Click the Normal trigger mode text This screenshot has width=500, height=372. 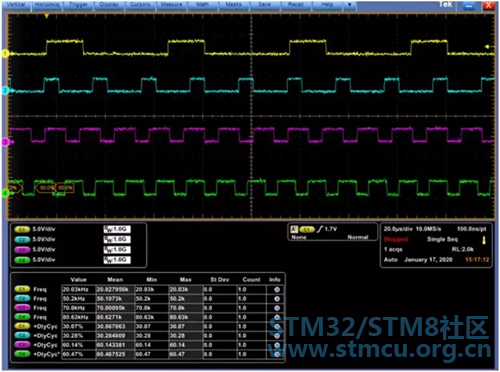pyautogui.click(x=358, y=237)
